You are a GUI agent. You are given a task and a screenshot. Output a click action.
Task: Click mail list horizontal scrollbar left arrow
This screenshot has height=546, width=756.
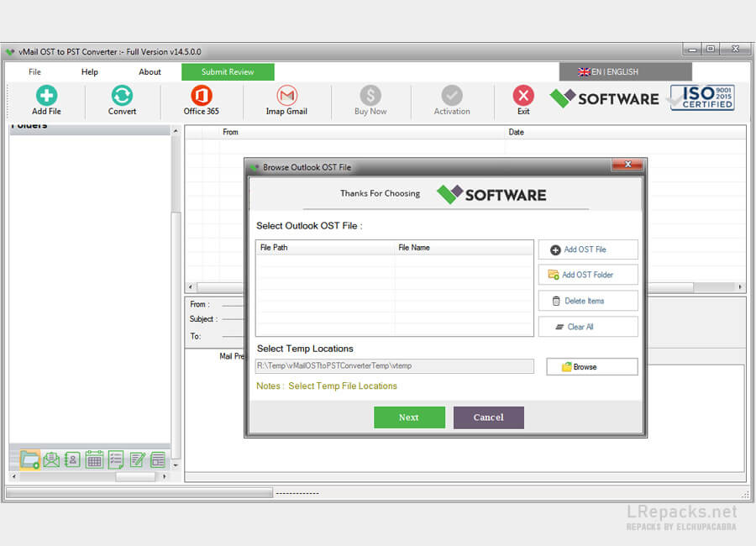click(x=191, y=287)
